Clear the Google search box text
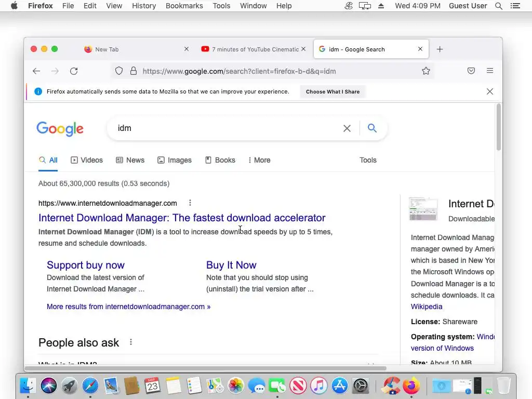The image size is (532, 399). point(347,128)
